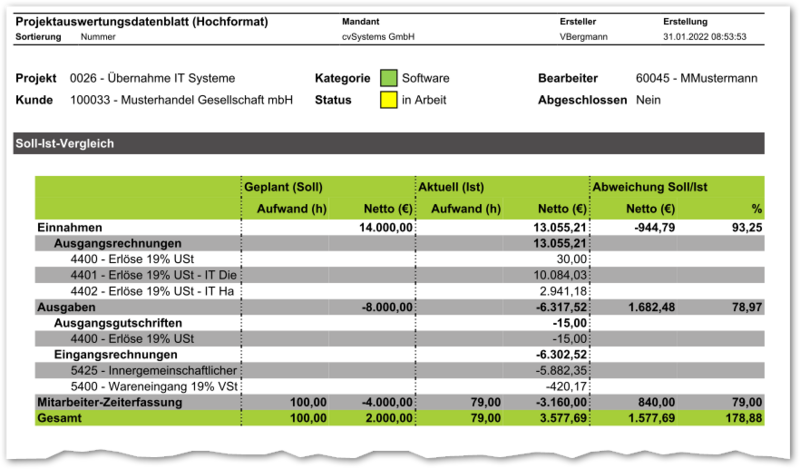This screenshot has width=800, height=469.
Task: Click Ausgaben actual value -6.317,52
Action: tap(562, 307)
